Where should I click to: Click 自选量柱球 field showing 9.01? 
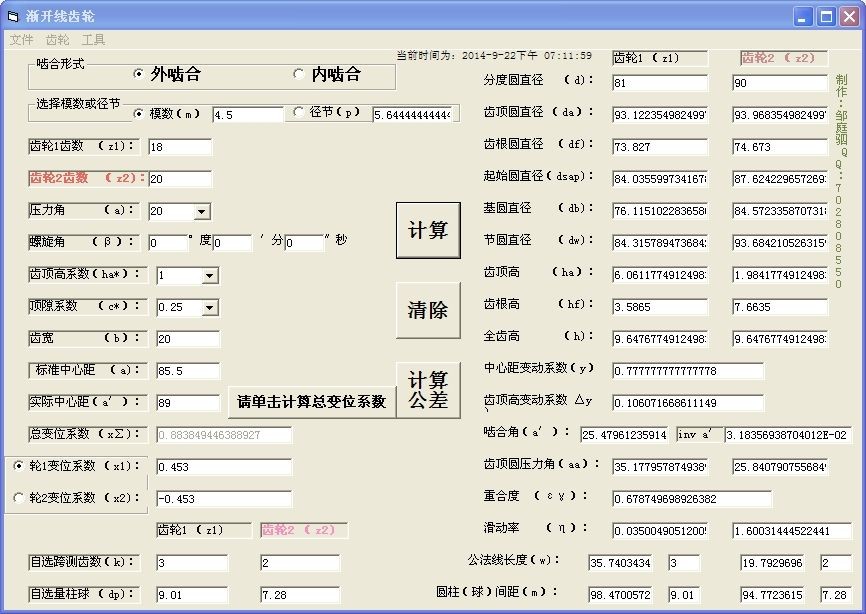pyautogui.click(x=192, y=595)
